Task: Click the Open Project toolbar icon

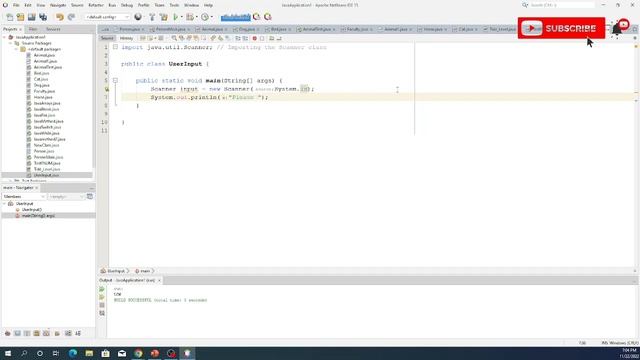Action: pos(31,17)
